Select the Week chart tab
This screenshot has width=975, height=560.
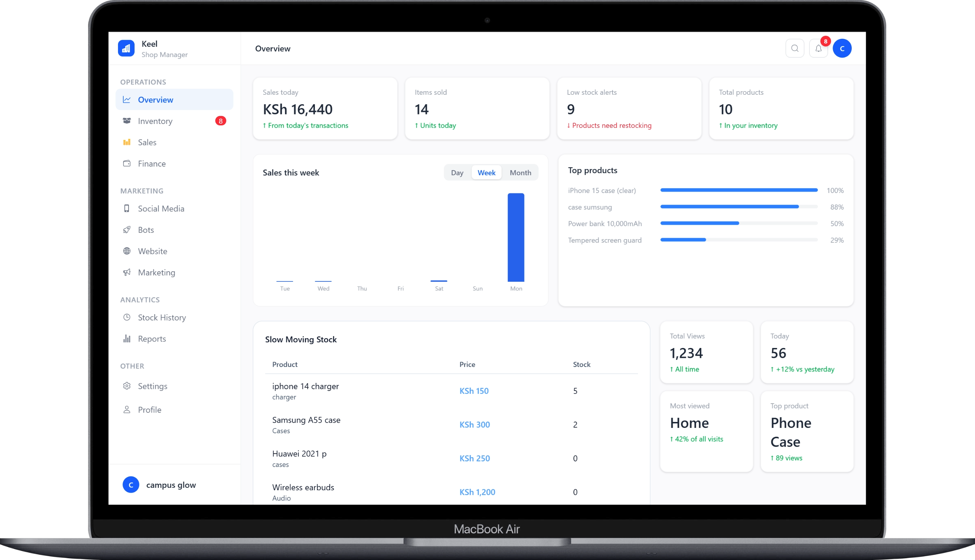click(x=486, y=173)
